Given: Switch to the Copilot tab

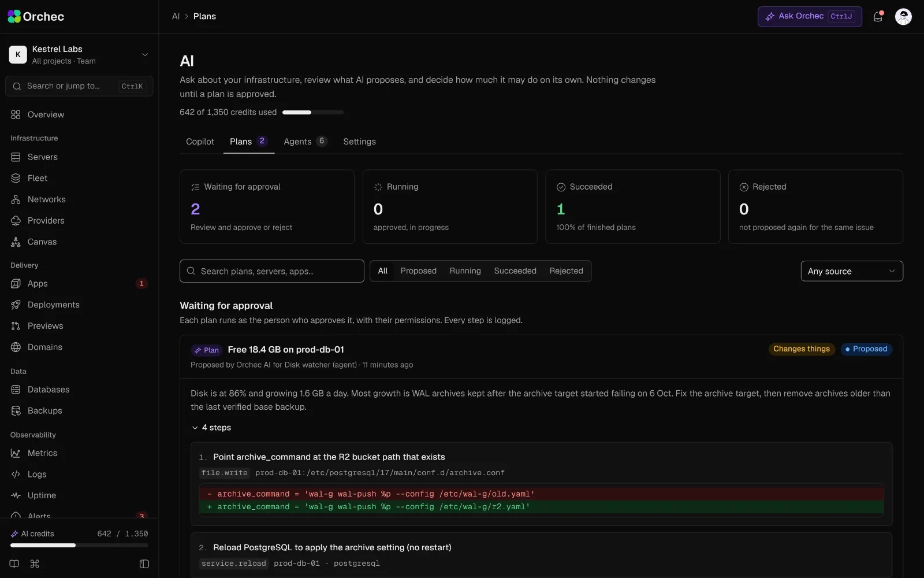Looking at the screenshot, I should coord(200,142).
